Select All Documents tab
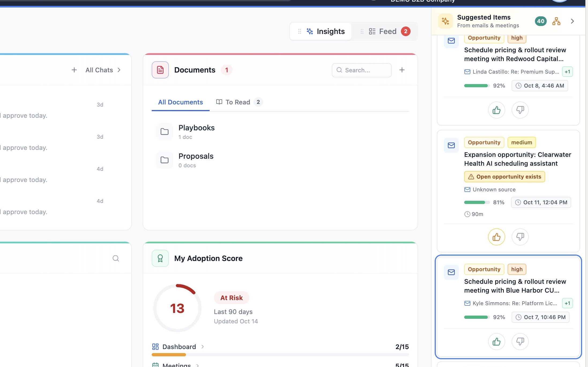Screen dimensions: 588x367 tap(180, 102)
